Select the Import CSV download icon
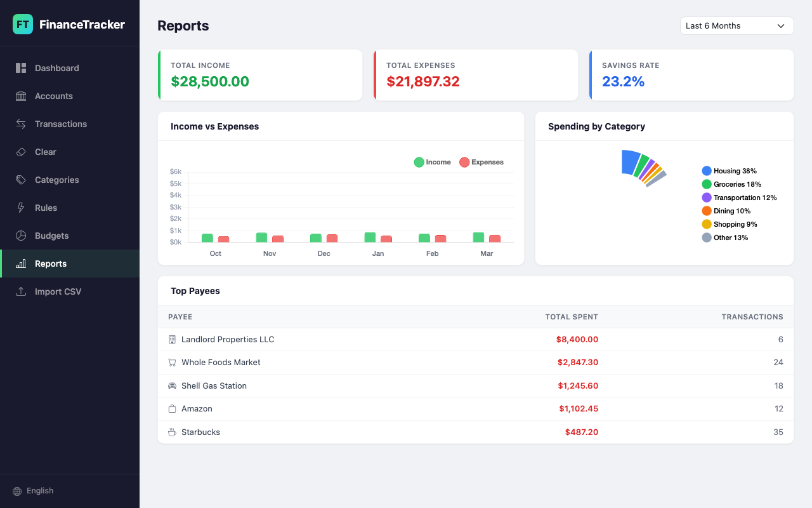This screenshot has height=508, width=812. [x=21, y=291]
